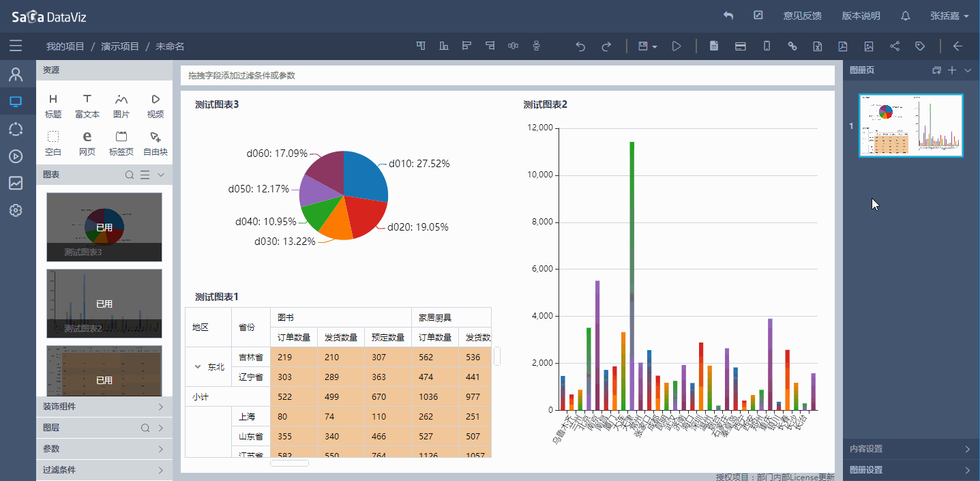980x481 pixels.
Task: Open the 张括嘉 user account dropdown
Action: (949, 16)
